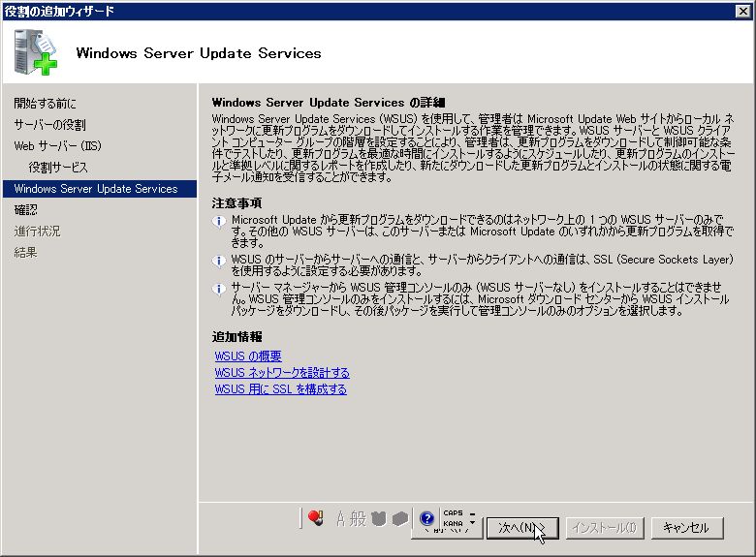Screen dimensions: 756x557
Task: Click the info icon beside the Microsoft Update note
Action: (219, 221)
